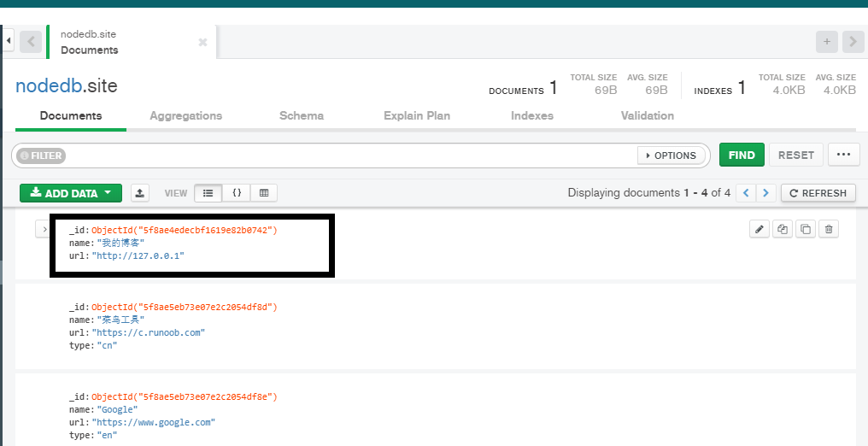868x446 pixels.
Task: Close the nodedb.site Documents tab
Action: pos(202,42)
